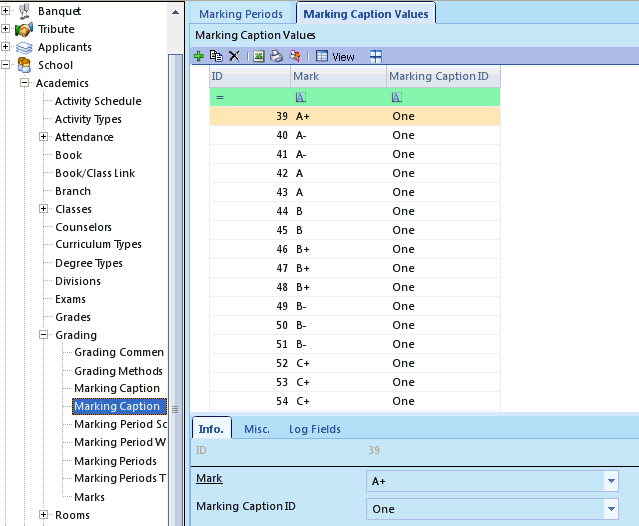639x526 pixels.
Task: Open Exams in the tree
Action: click(71, 299)
